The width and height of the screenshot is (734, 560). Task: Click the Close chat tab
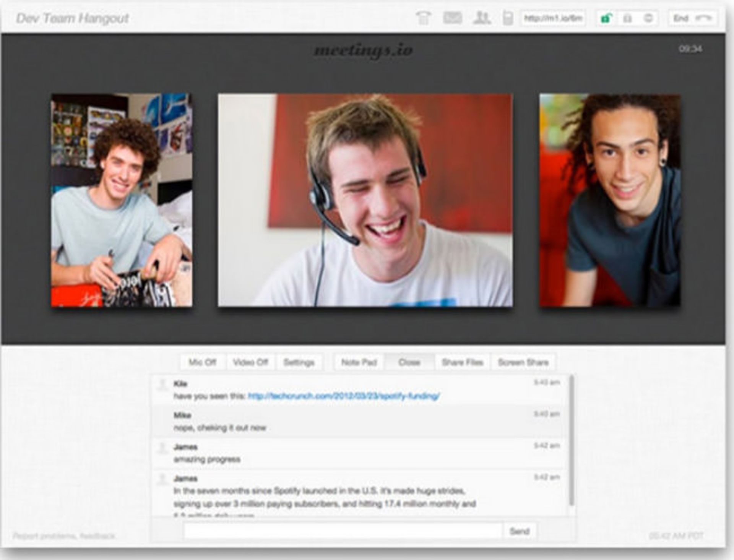click(x=409, y=362)
